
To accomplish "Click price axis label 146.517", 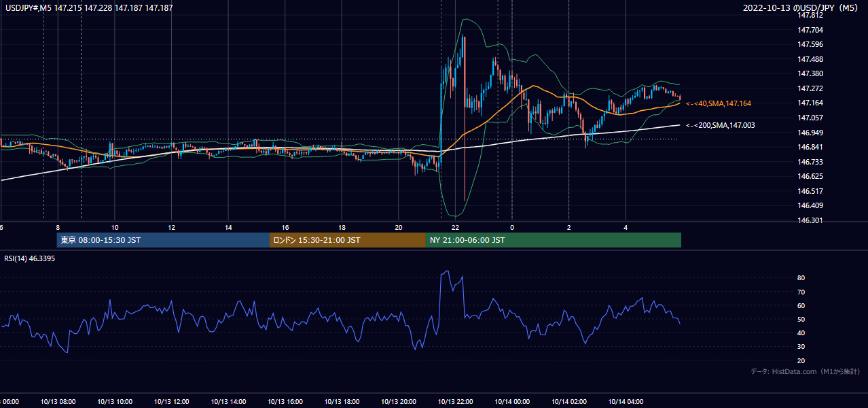I will coord(809,191).
